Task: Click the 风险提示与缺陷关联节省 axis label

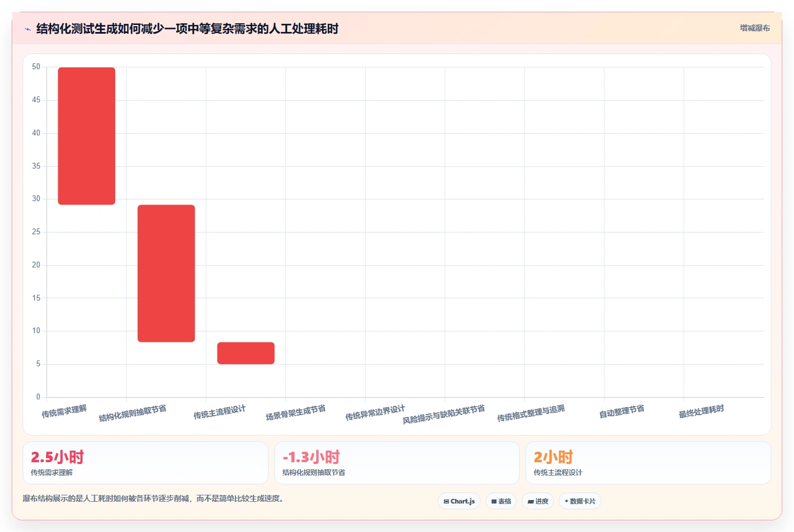Action: point(444,414)
